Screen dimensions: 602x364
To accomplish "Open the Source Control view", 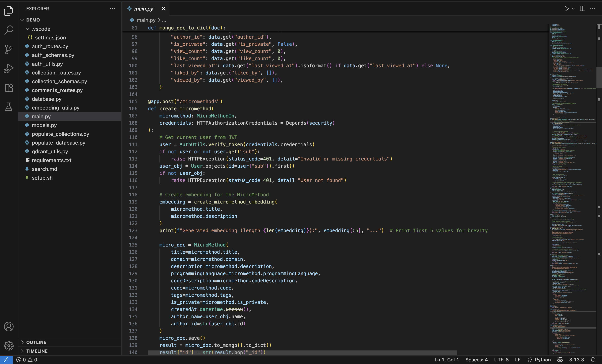I will pos(9,49).
